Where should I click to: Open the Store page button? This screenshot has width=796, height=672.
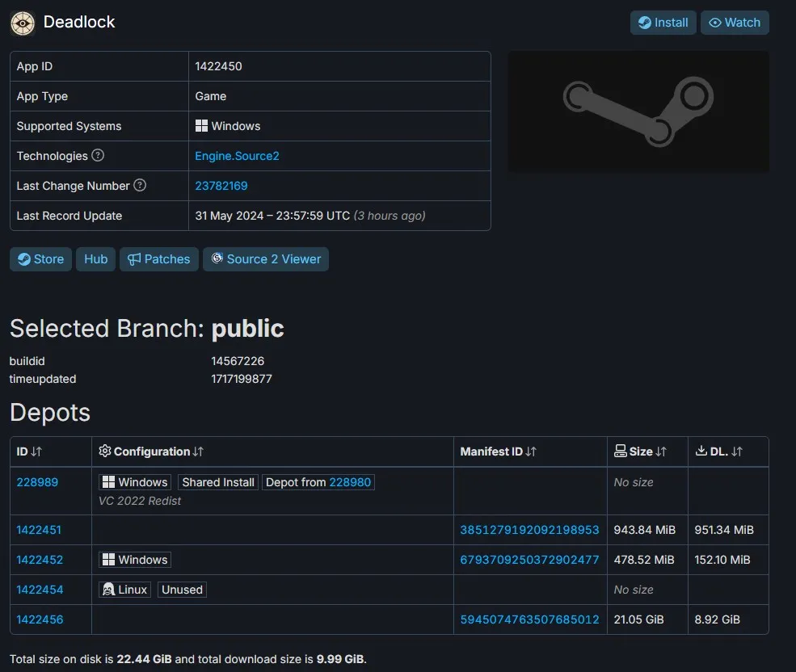(x=40, y=259)
